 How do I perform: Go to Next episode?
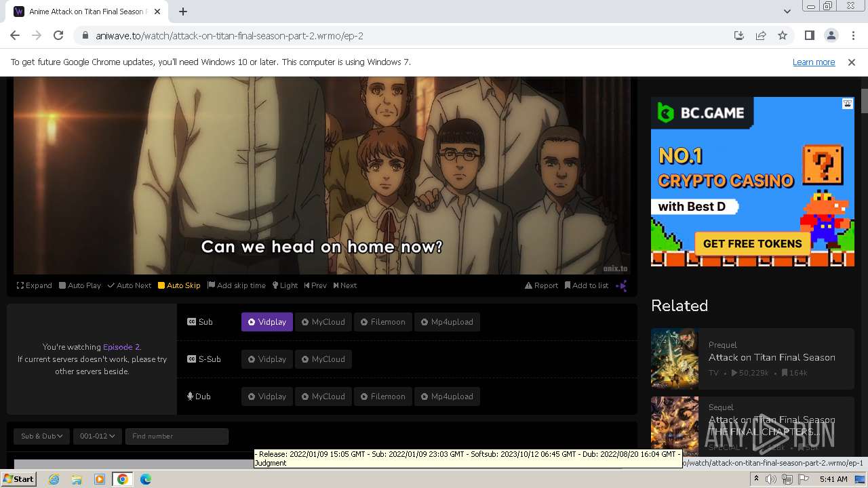(345, 285)
